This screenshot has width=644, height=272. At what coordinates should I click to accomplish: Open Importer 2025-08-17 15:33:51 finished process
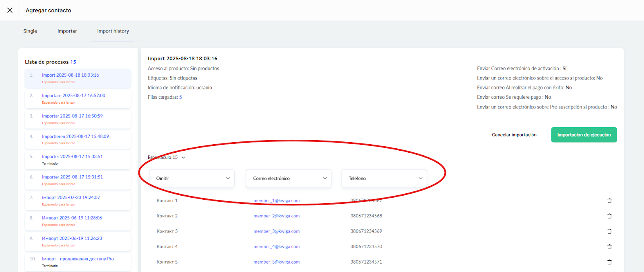click(x=72, y=157)
